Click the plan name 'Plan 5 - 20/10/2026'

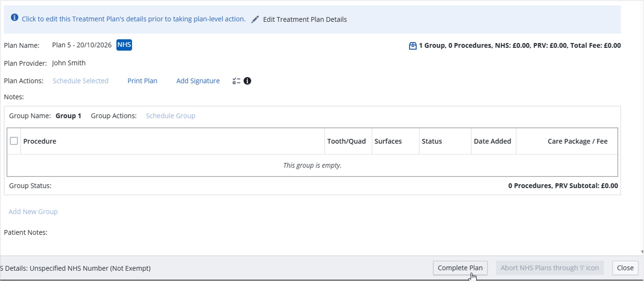(x=82, y=45)
